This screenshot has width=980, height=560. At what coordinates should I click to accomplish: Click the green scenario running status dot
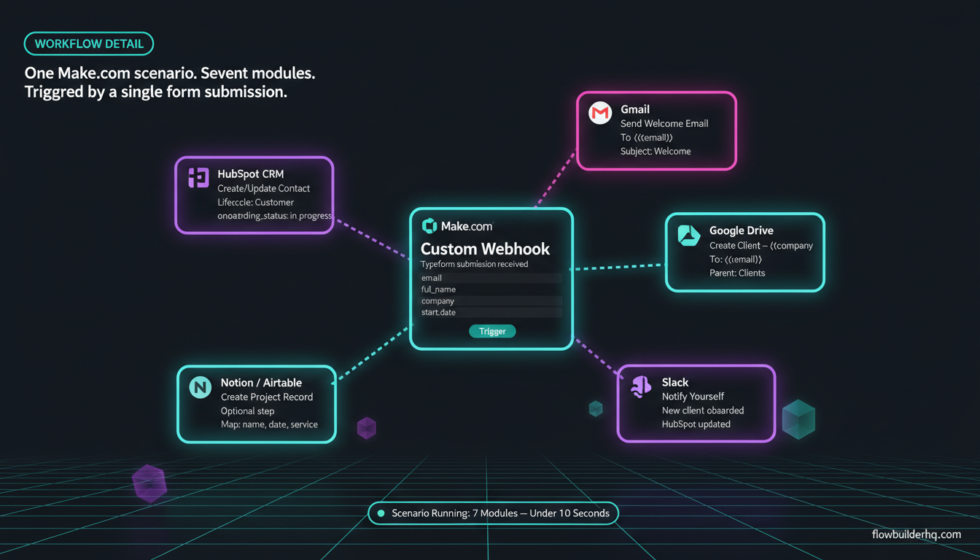pyautogui.click(x=381, y=513)
